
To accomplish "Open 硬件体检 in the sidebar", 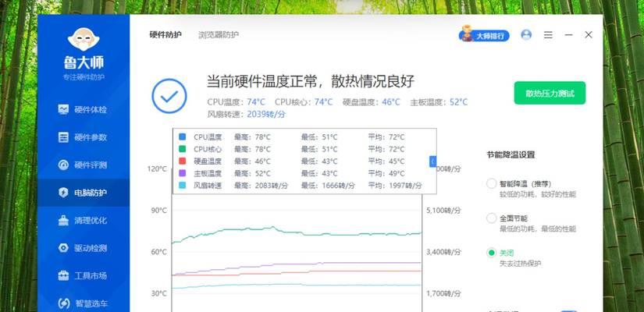I will pos(84,110).
